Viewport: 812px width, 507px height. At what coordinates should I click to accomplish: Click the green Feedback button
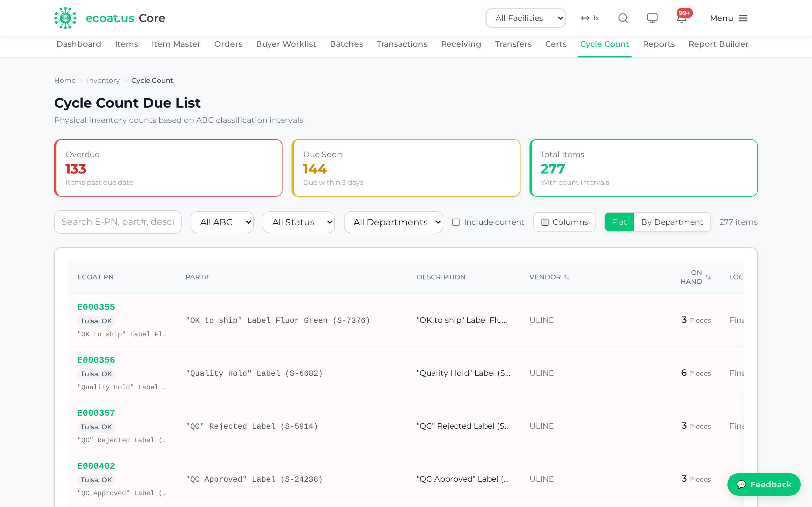(x=764, y=484)
